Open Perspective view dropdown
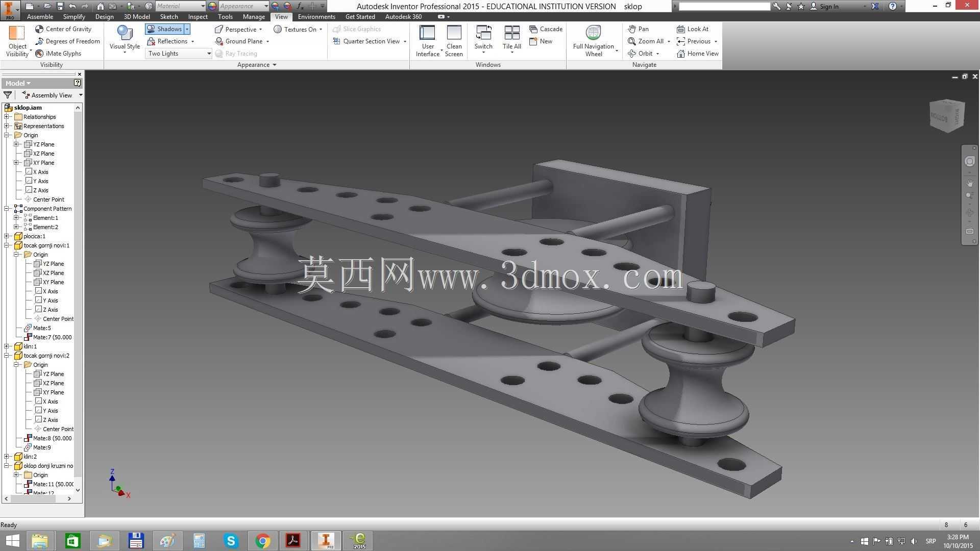 238,29
